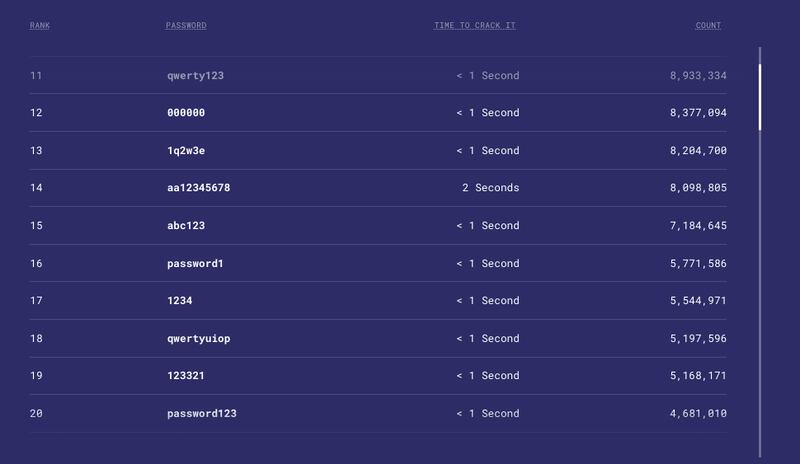Select the qwerty123 password entry
The height and width of the screenshot is (464, 800).
point(195,76)
